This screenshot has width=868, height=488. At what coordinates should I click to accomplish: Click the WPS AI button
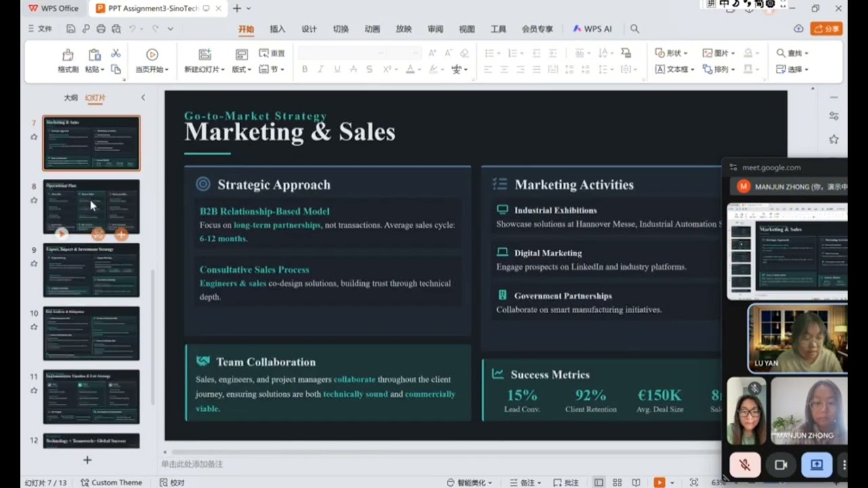coord(592,29)
